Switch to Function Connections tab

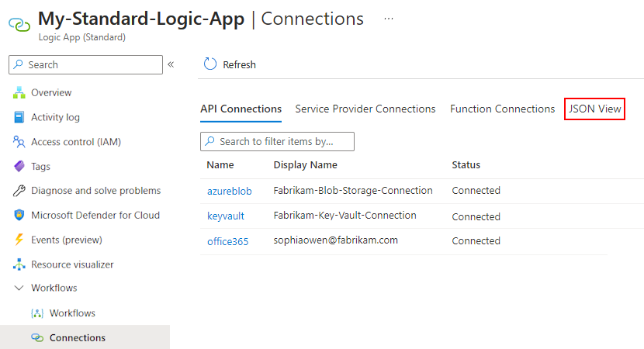coord(502,109)
